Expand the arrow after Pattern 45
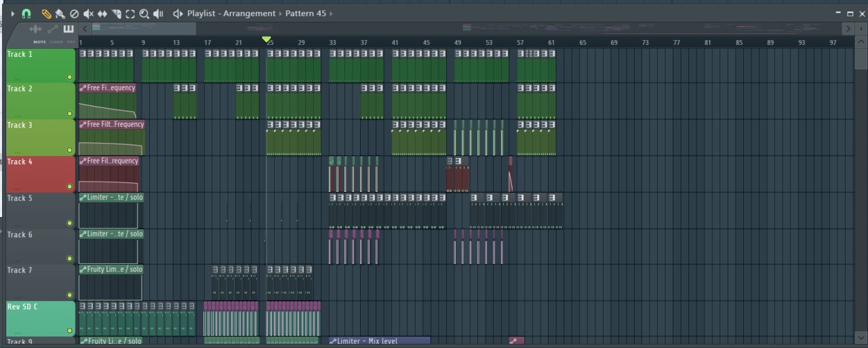Viewport: 868px width, 348px height. pos(331,14)
